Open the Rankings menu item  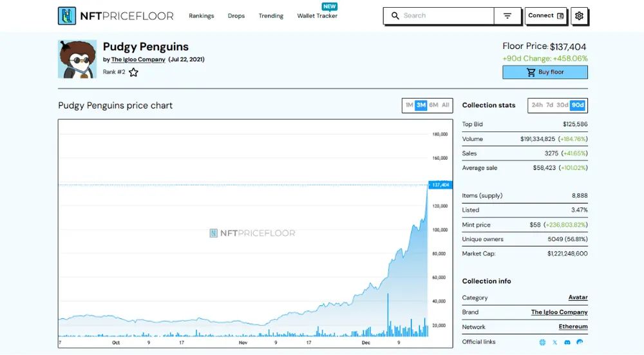pyautogui.click(x=202, y=16)
